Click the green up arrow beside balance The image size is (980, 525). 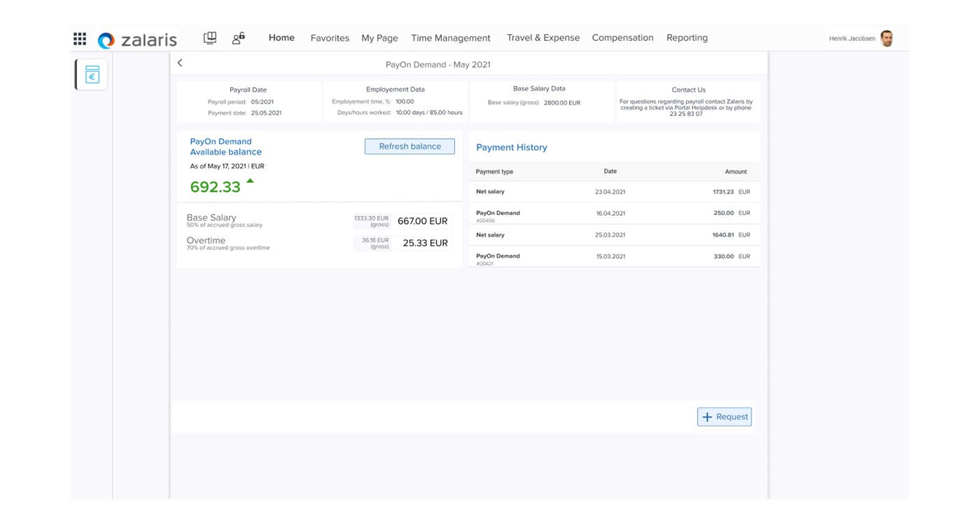point(250,181)
